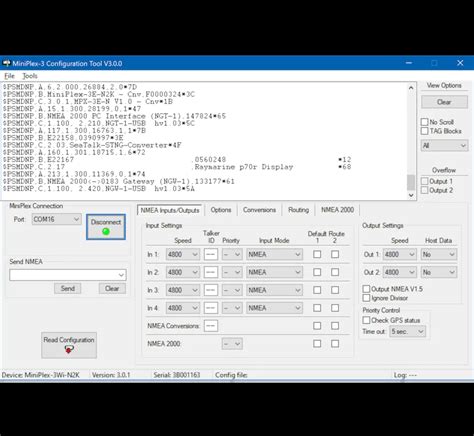Open the Tools menu
The height and width of the screenshot is (436, 474).
pyautogui.click(x=30, y=76)
